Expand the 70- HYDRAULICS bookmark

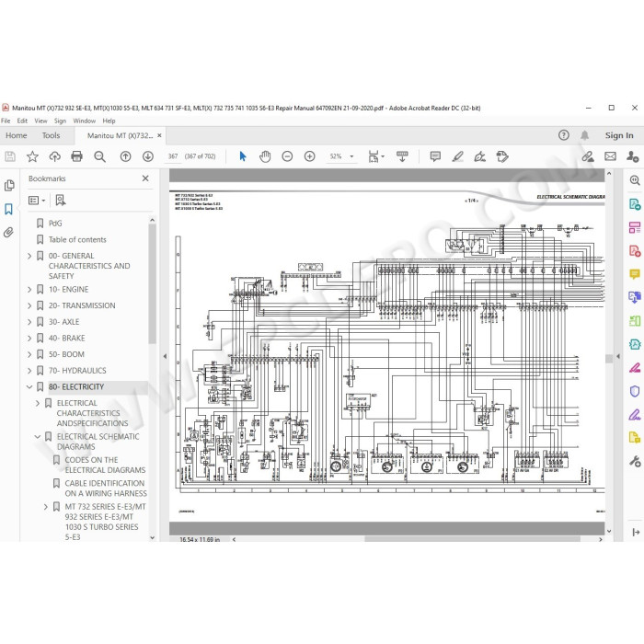(x=29, y=371)
